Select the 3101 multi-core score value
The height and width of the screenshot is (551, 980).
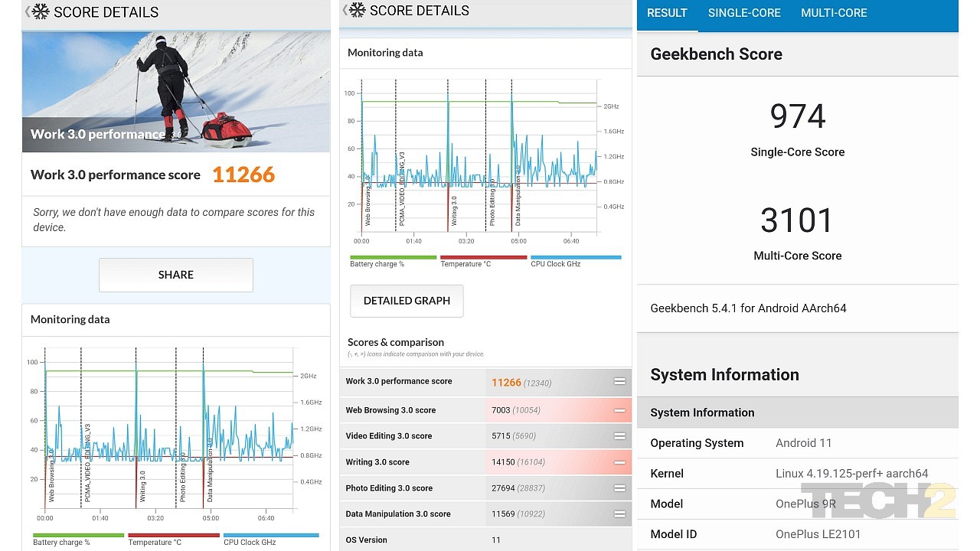coord(797,220)
